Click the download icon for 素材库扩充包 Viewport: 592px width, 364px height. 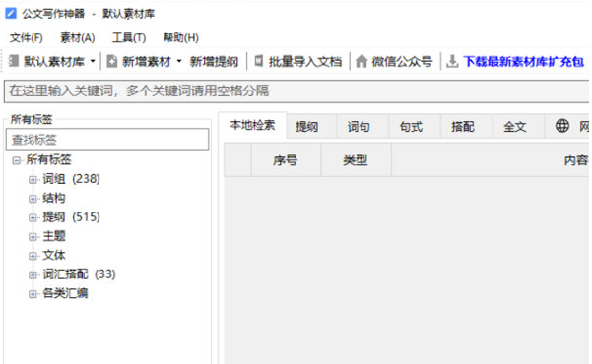click(452, 61)
